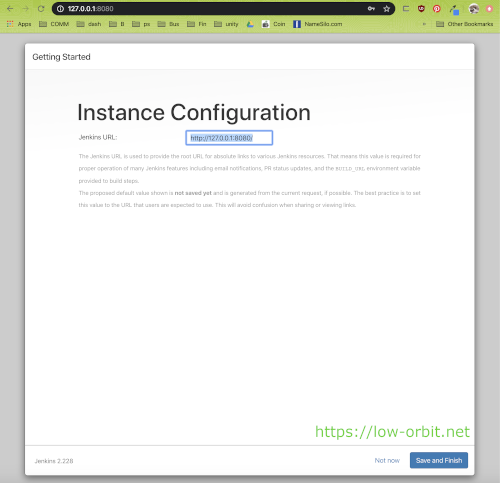Expand the unity bookmark folder
Viewport: 500px width, 483px height.
point(226,24)
